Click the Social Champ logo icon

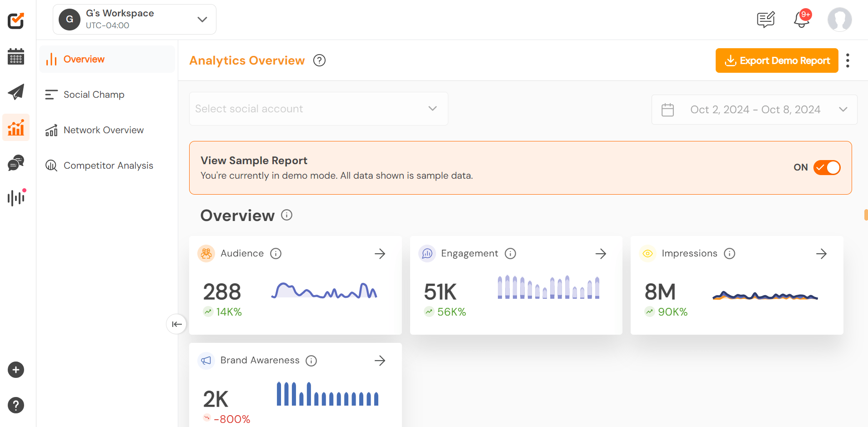point(16,20)
